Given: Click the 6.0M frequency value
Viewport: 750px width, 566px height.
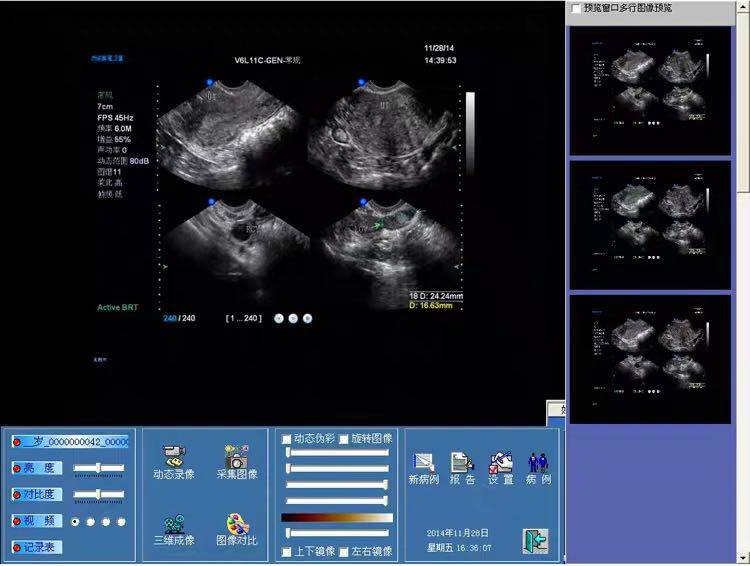Looking at the screenshot, I should [123, 129].
